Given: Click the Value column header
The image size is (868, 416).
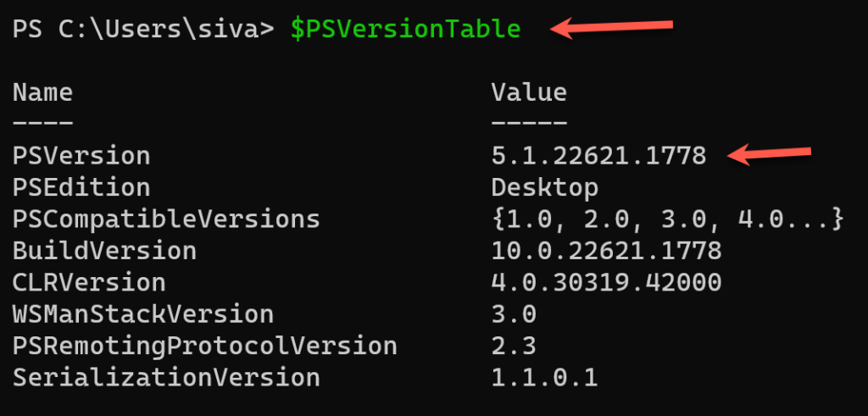Looking at the screenshot, I should [529, 92].
